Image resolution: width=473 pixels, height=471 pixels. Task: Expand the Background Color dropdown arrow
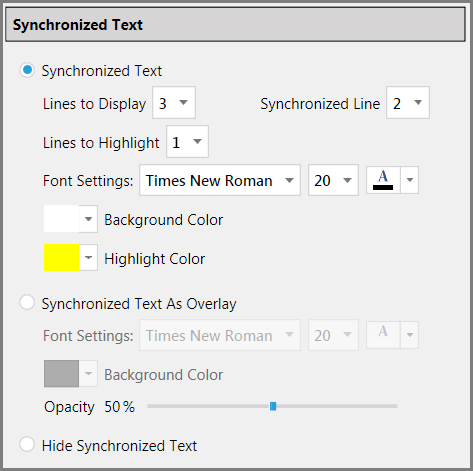pyautogui.click(x=88, y=219)
